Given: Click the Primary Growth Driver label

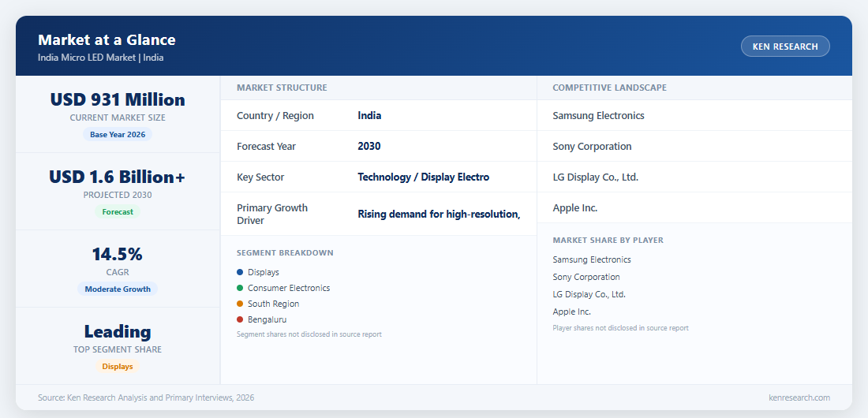Looking at the screenshot, I should (271, 215).
